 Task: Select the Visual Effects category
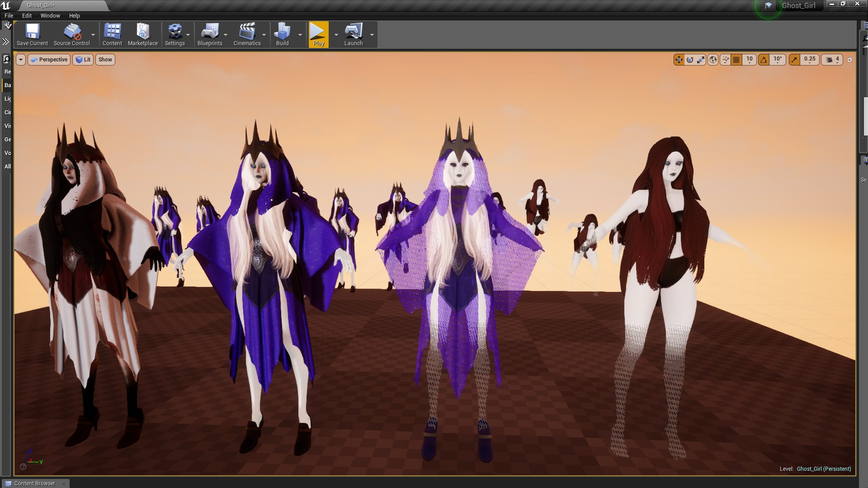[x=8, y=126]
